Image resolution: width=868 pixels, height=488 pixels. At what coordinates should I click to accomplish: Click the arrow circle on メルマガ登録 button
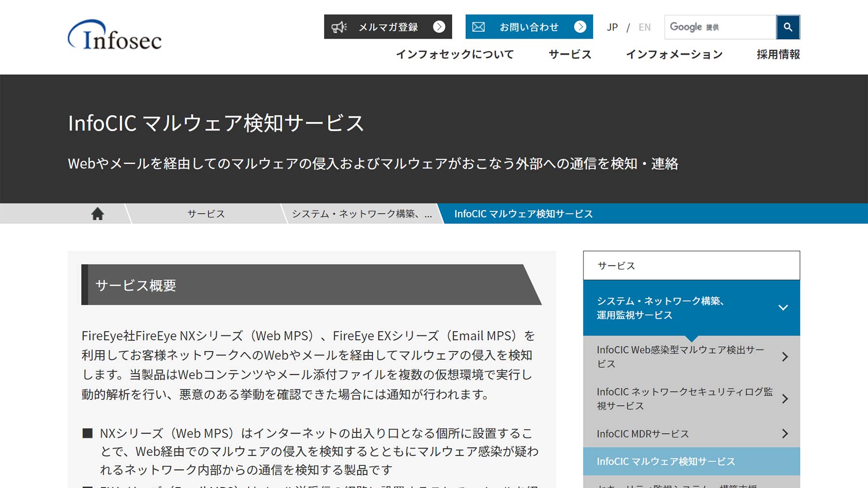439,27
